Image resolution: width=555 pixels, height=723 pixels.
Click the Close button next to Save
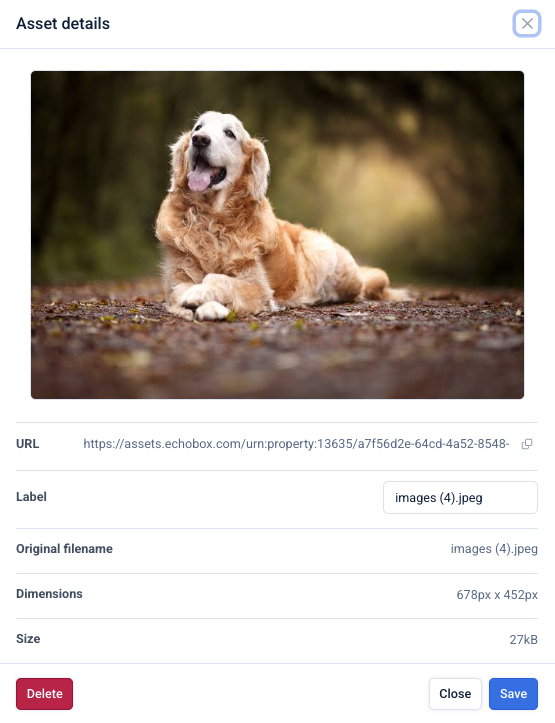[455, 693]
